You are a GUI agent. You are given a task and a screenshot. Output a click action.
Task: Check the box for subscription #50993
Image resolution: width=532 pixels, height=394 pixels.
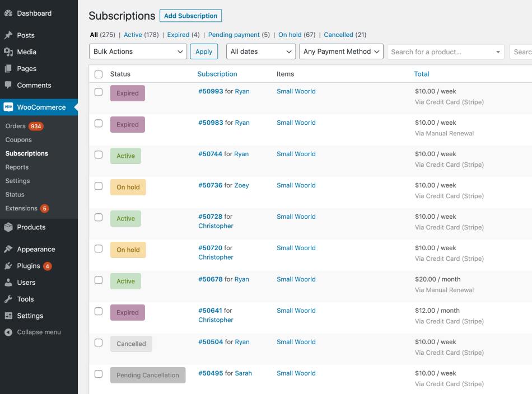point(99,92)
